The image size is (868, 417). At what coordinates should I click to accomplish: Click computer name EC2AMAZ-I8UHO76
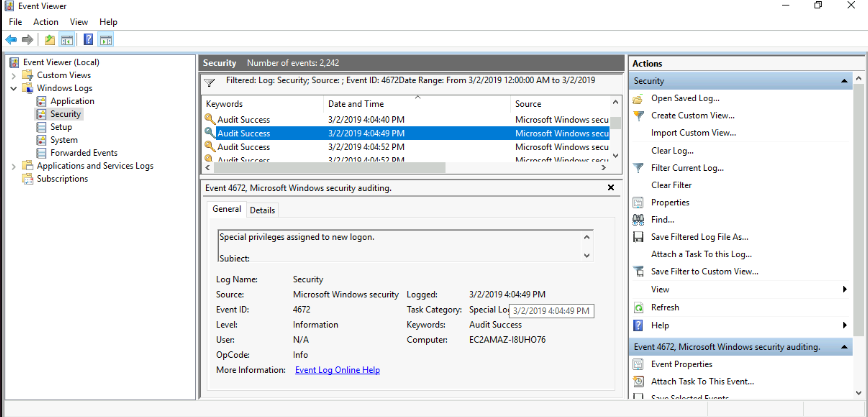(507, 340)
